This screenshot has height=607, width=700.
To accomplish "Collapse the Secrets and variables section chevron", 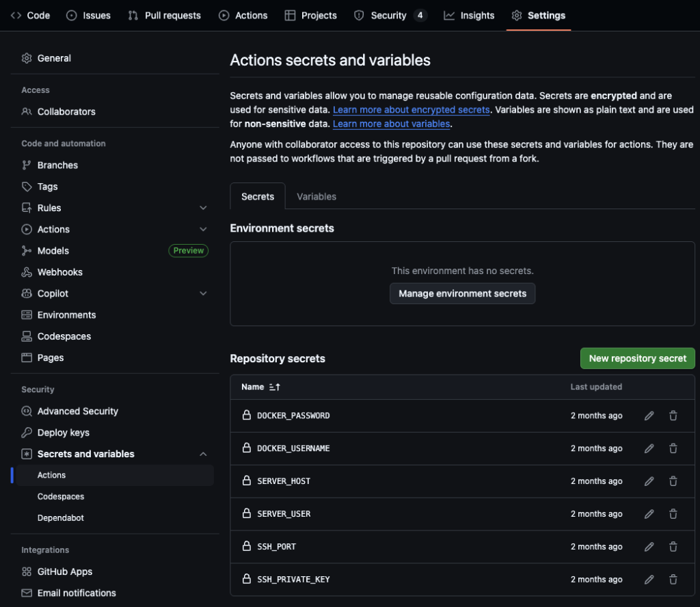I will pyautogui.click(x=203, y=454).
